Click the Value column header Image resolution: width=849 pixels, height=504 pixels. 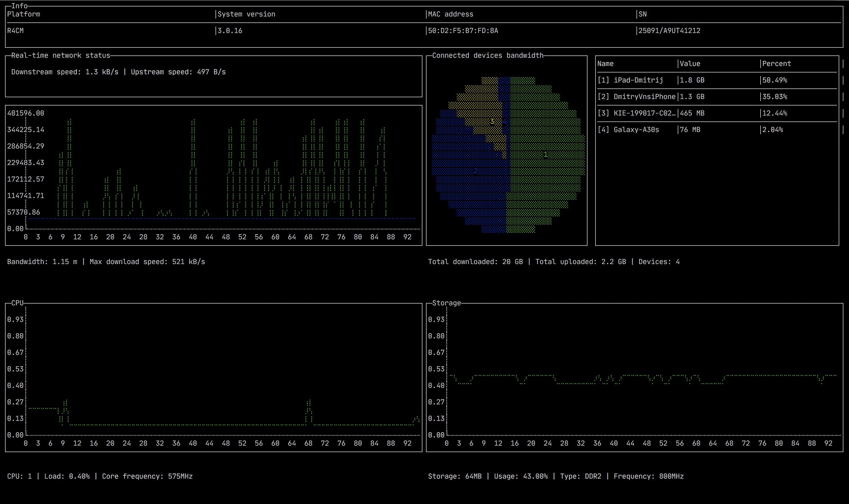coord(690,64)
